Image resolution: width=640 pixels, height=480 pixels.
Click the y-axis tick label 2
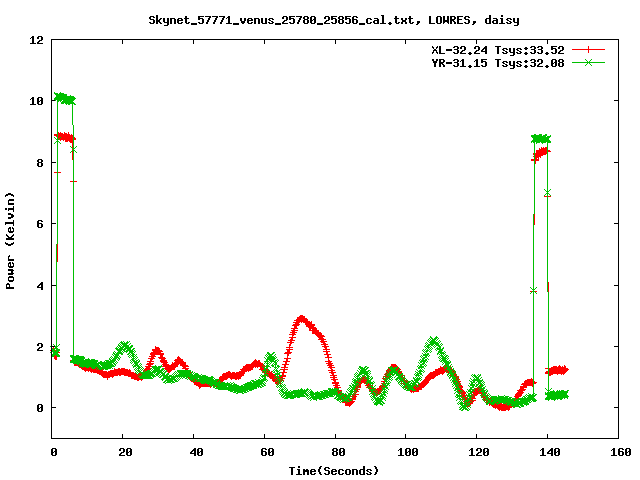40,347
